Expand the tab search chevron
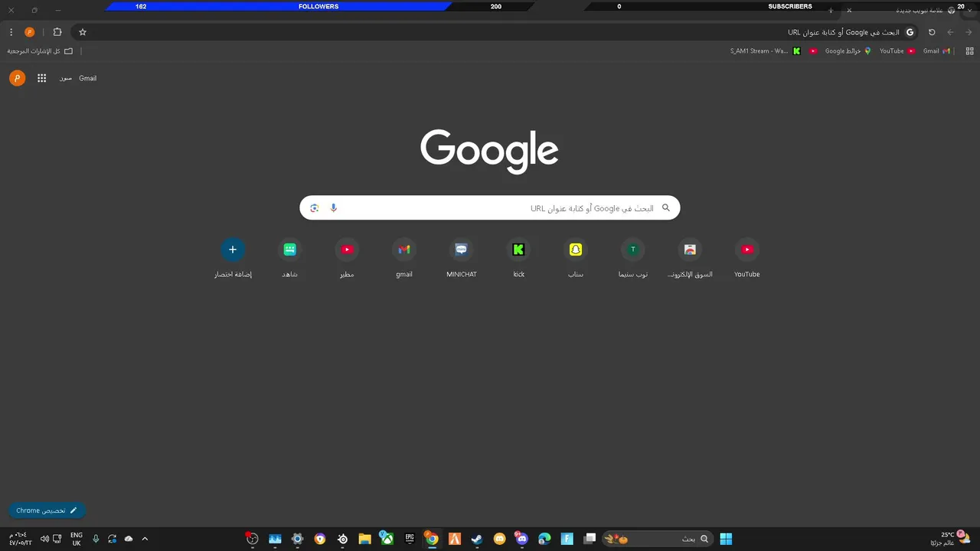Screen dimensions: 980x551 (x=969, y=11)
